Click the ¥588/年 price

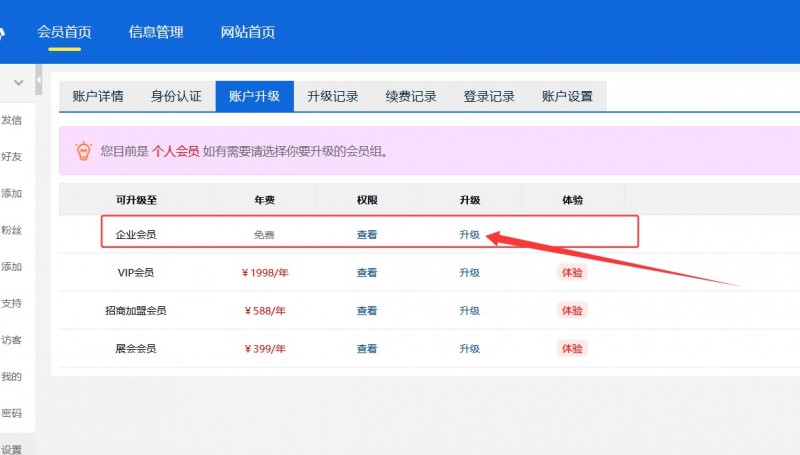coord(265,311)
